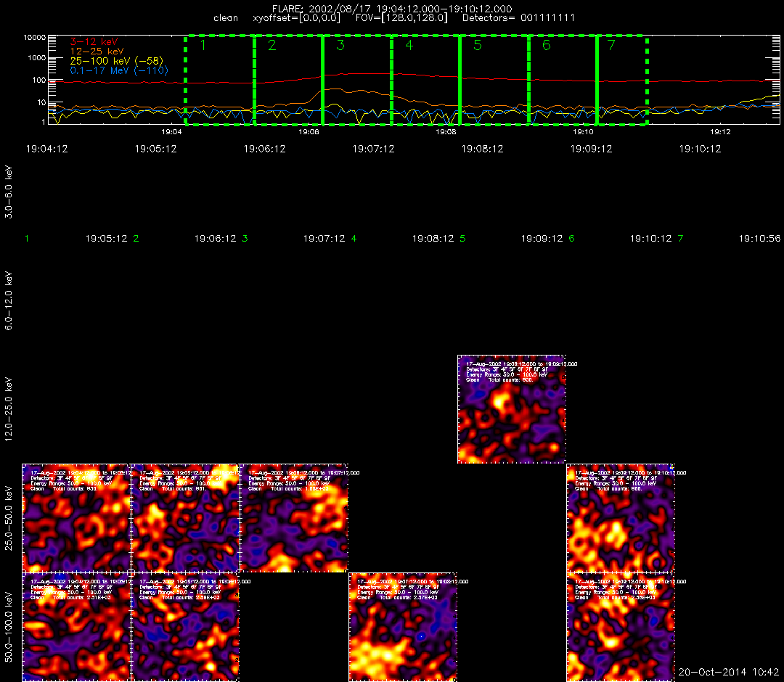Click large green interval number 2 in light curve
Viewport: 784px width, 682px height.
(x=272, y=45)
